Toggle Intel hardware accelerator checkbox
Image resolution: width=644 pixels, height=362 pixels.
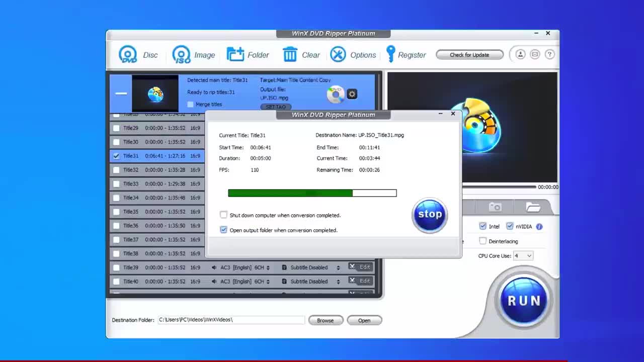pos(483,226)
